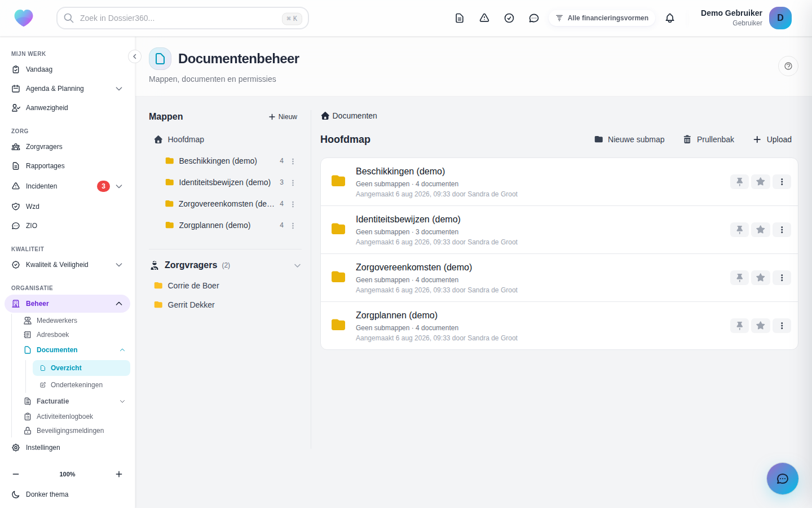Open the floating chat support button

coord(783,479)
